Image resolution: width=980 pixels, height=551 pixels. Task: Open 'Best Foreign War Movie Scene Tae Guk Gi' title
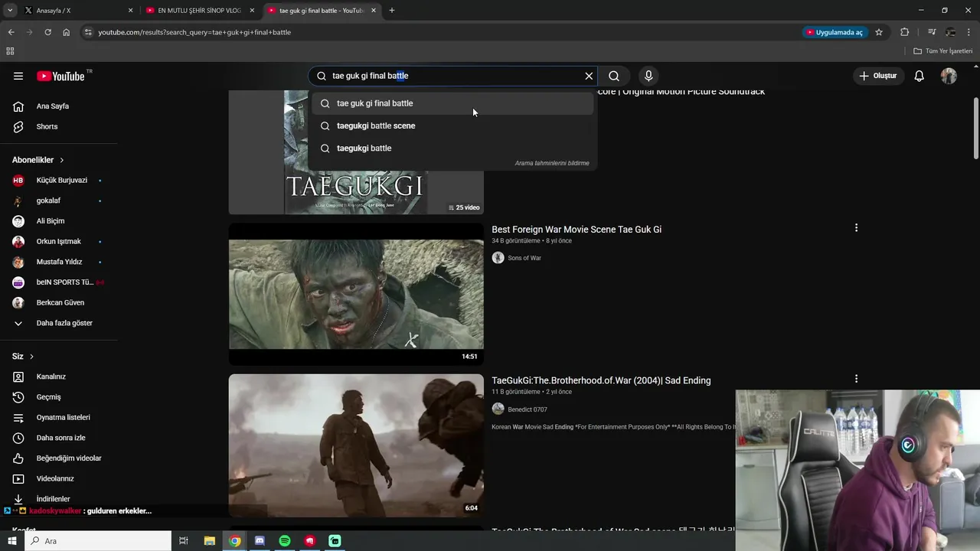[577, 230]
